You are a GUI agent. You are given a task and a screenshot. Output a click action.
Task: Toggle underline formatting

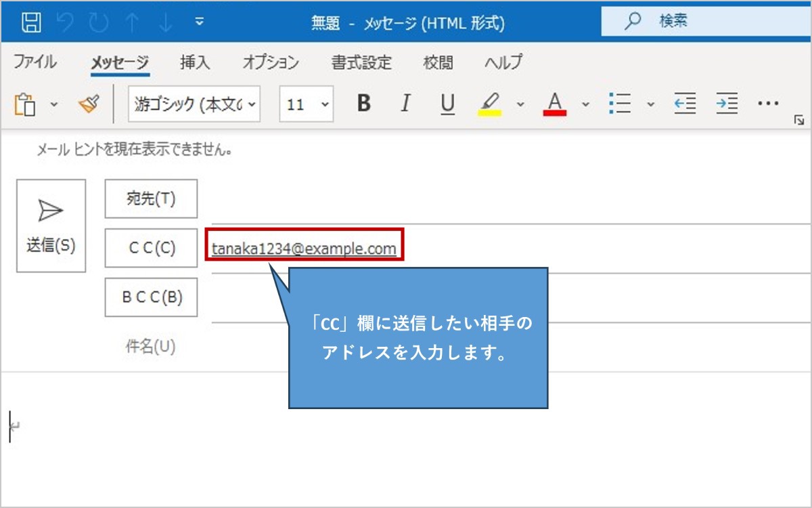click(447, 104)
